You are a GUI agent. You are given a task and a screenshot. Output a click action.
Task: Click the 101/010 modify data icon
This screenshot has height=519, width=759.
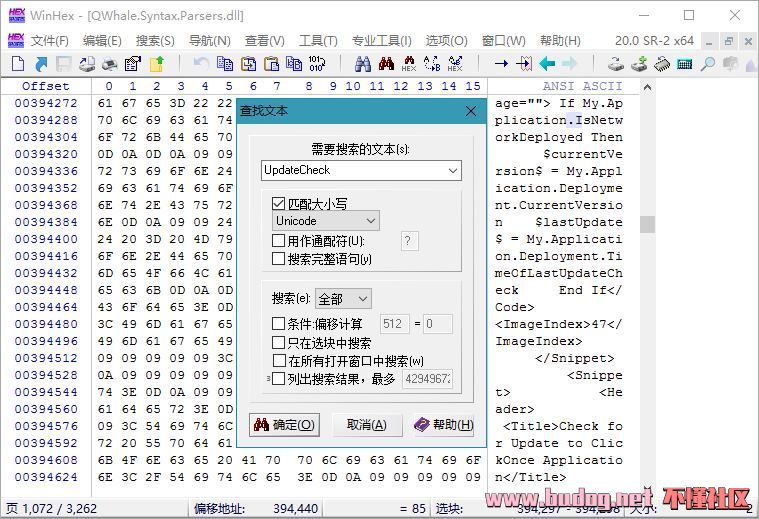(317, 63)
